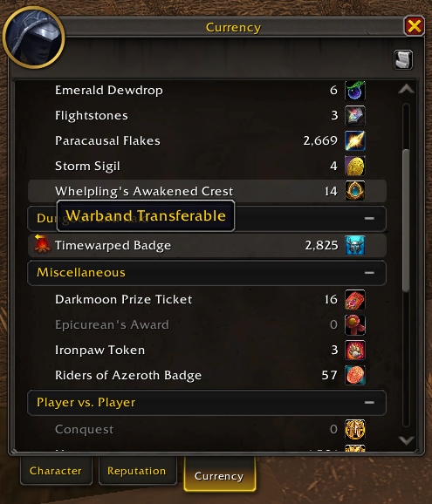Switch to the Reputation tab
The image size is (432, 504).
click(x=137, y=471)
